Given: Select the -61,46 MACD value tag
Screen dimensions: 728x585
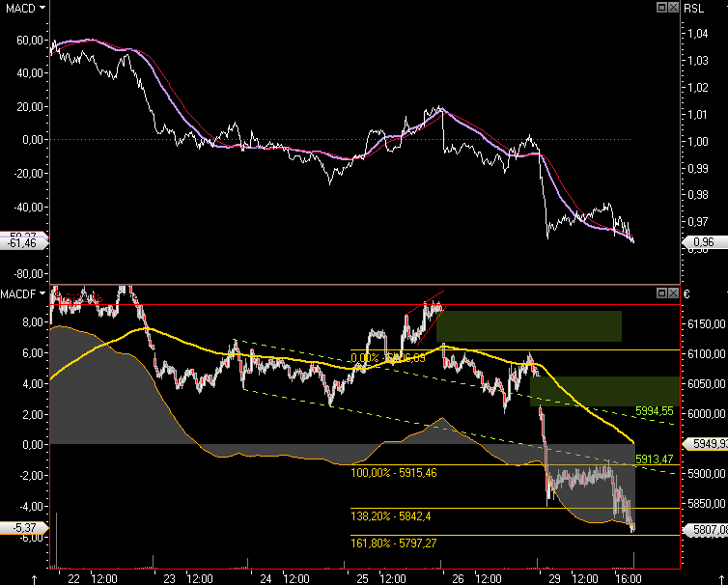Looking at the screenshot, I should click(x=24, y=243).
